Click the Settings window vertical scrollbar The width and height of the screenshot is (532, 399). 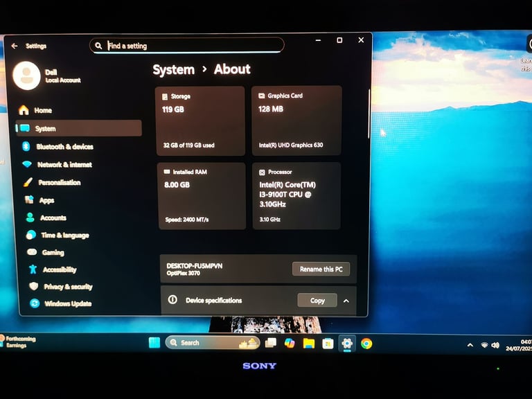coord(369,114)
